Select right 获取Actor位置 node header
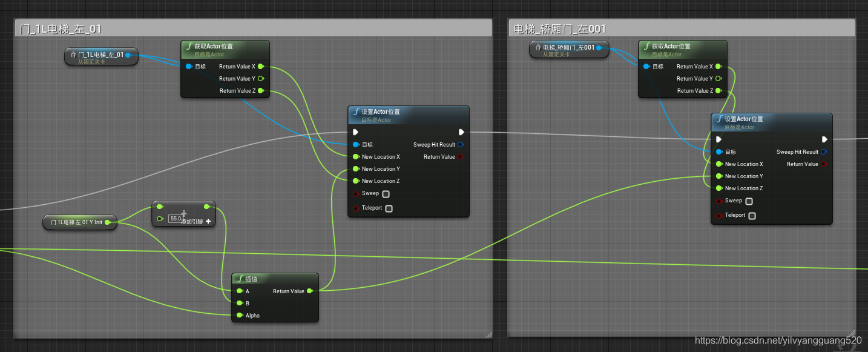 [683, 50]
